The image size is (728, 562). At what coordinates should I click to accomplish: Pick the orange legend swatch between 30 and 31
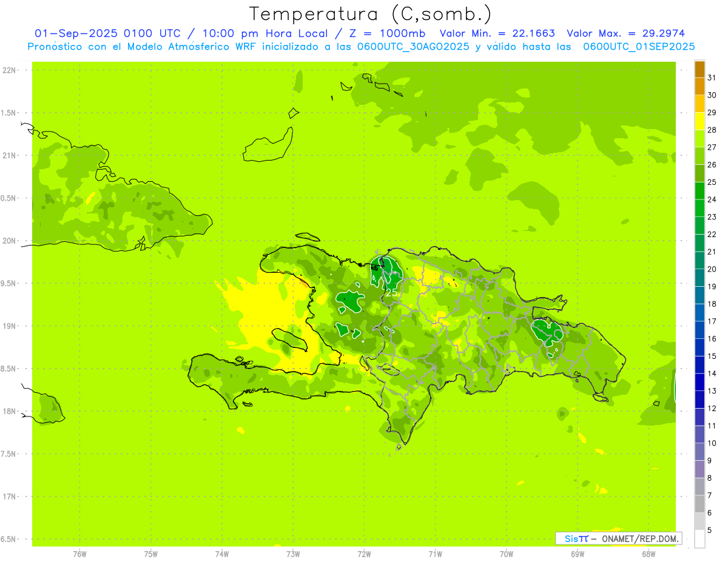[x=699, y=87]
